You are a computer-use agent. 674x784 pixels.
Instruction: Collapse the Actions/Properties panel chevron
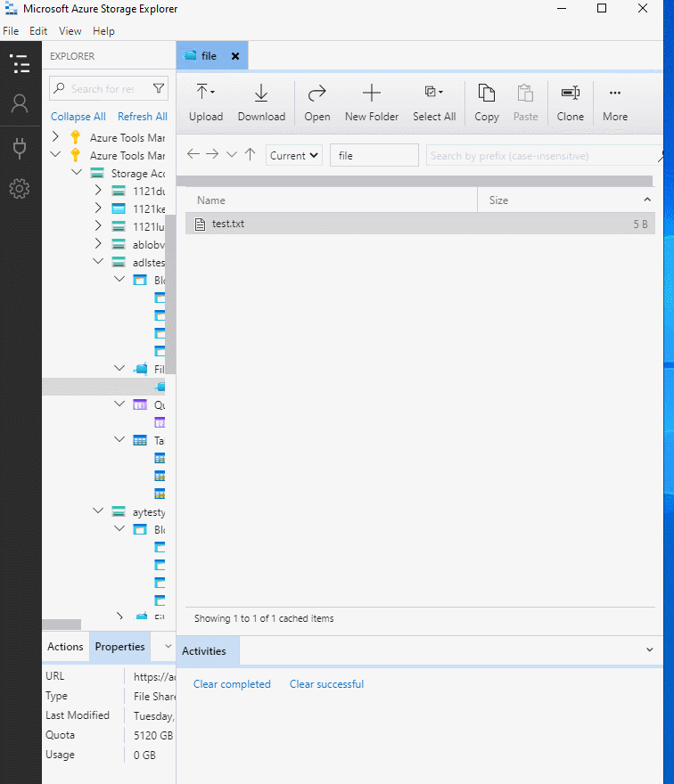click(x=168, y=646)
